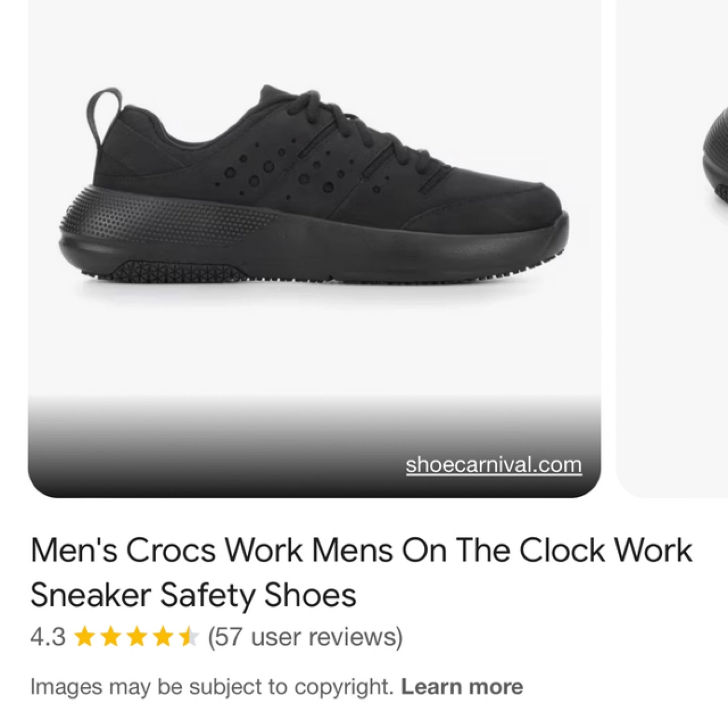Click the Sneaker Safety Shoes title line
This screenshot has width=728, height=728.
(x=193, y=596)
